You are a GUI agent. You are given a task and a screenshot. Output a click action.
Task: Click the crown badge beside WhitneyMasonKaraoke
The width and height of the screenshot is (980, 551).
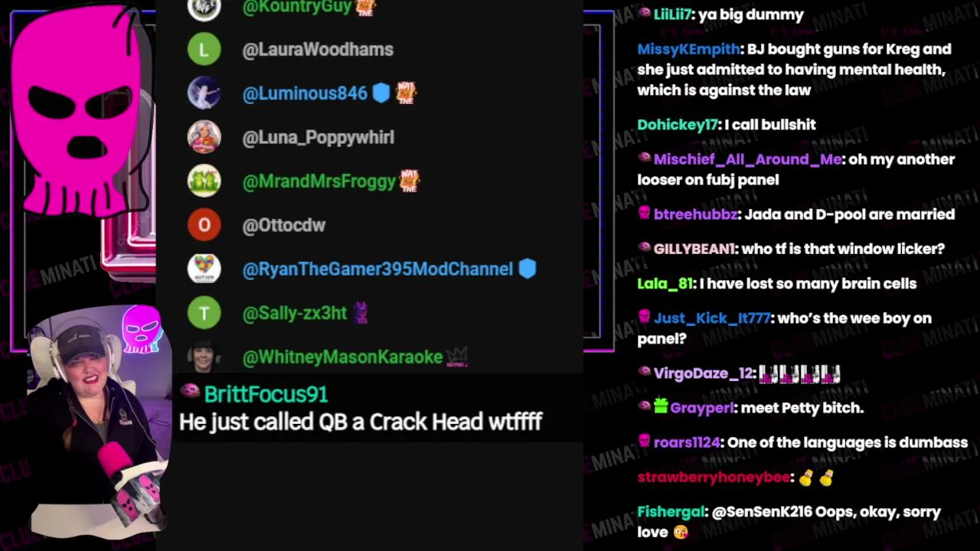click(457, 356)
